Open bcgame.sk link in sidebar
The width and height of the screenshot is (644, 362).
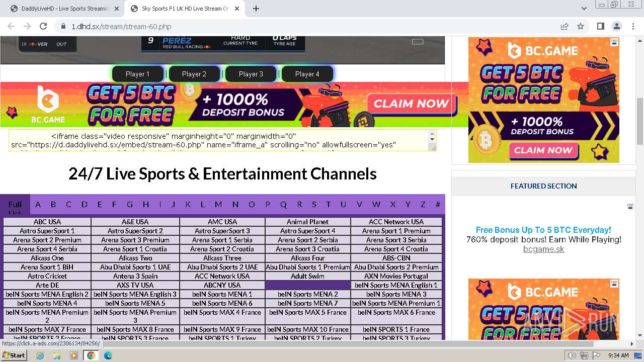543,249
